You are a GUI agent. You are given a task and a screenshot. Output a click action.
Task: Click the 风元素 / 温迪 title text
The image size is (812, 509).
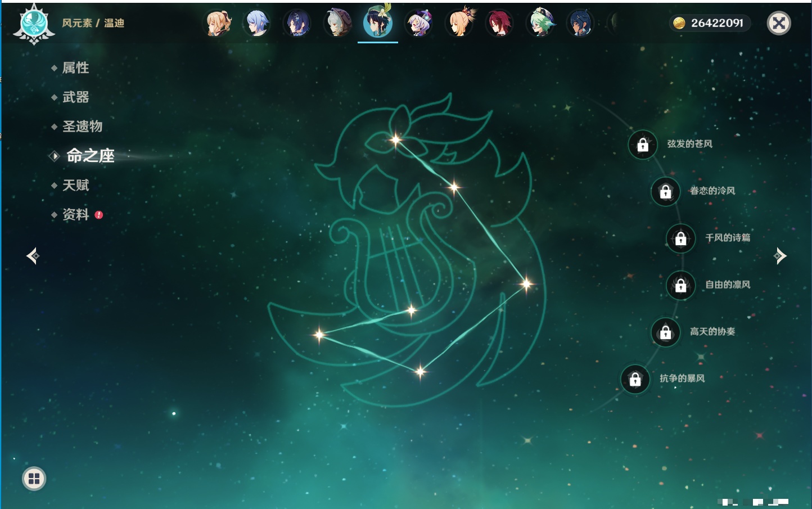click(x=93, y=23)
